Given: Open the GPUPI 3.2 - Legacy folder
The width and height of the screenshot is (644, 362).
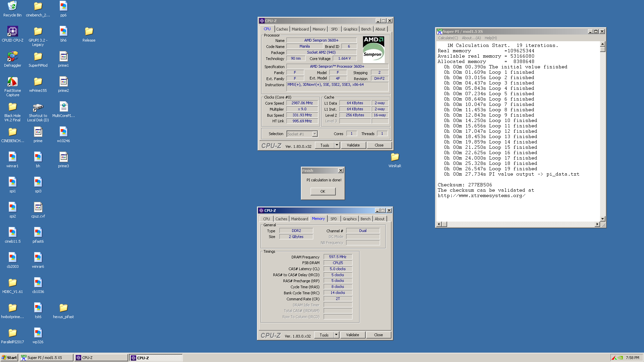Looking at the screenshot, I should point(38,36).
